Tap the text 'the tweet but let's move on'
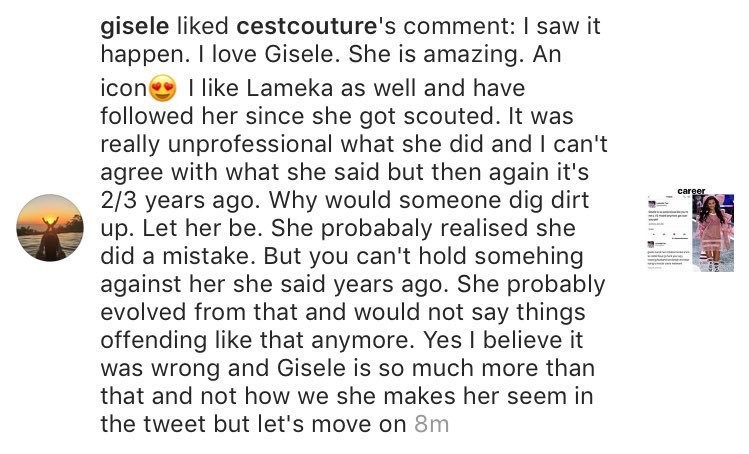Screen dimensions: 749x454 coord(254,424)
